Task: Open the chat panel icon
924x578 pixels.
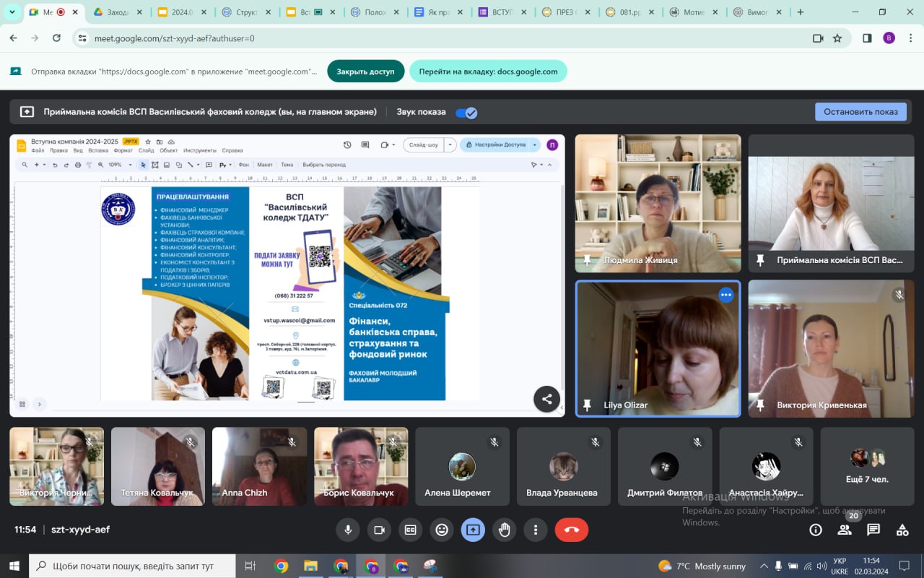Action: 873,530
